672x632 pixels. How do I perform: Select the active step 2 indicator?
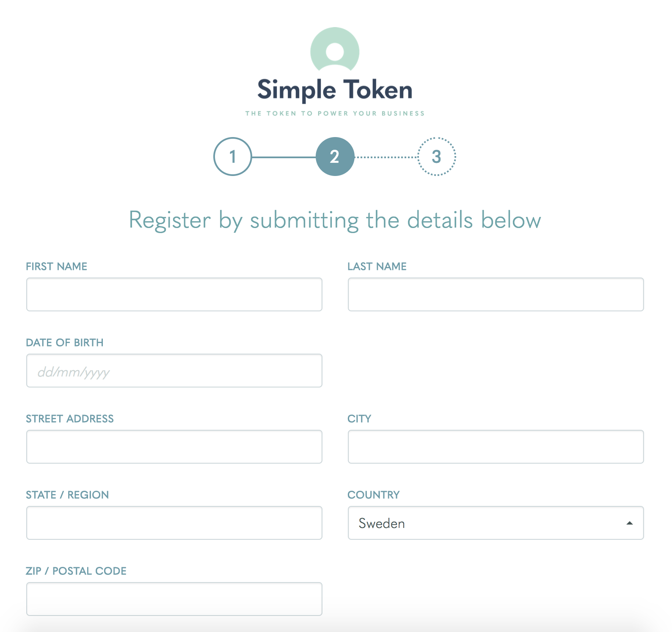pyautogui.click(x=335, y=157)
